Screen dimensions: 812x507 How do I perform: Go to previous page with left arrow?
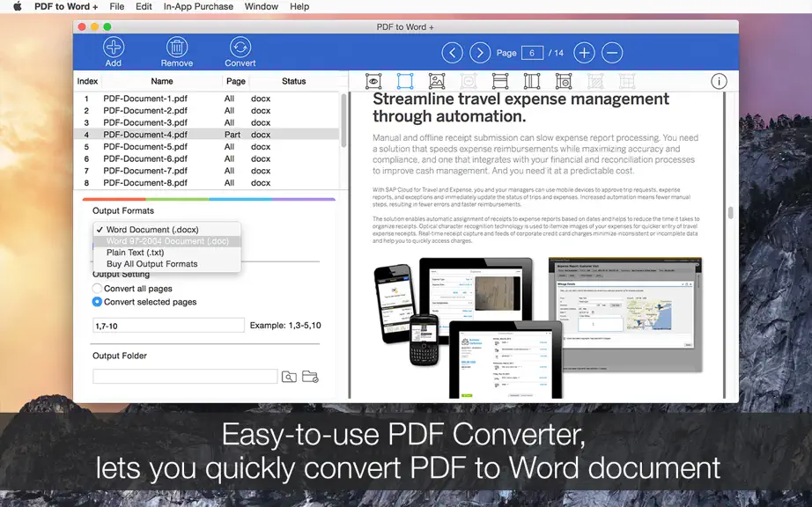tap(452, 53)
